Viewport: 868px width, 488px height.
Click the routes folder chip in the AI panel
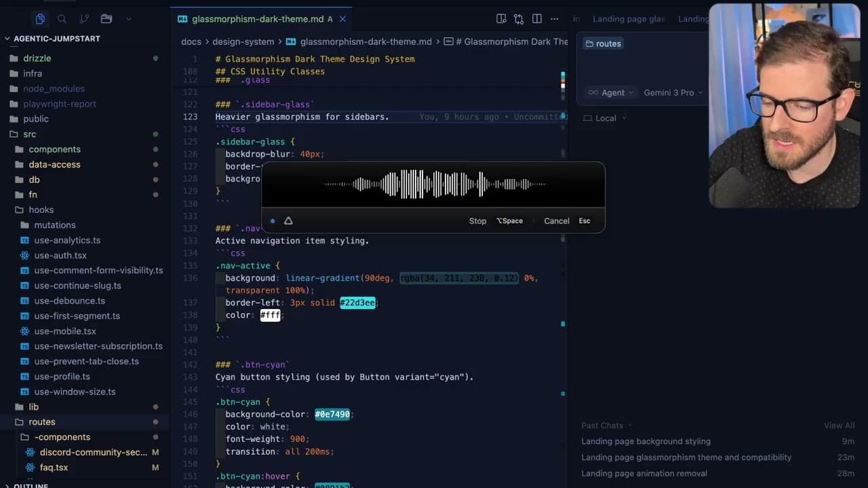point(602,43)
